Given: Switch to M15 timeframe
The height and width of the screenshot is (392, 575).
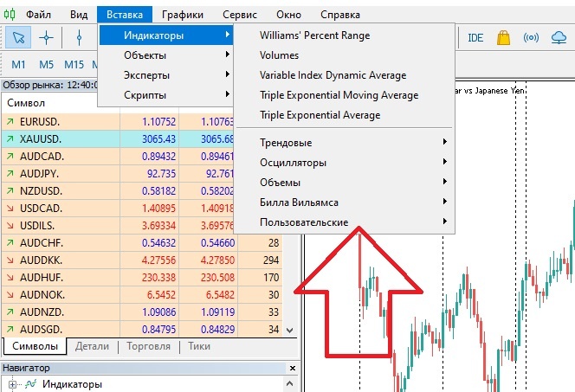Looking at the screenshot, I should 74,65.
